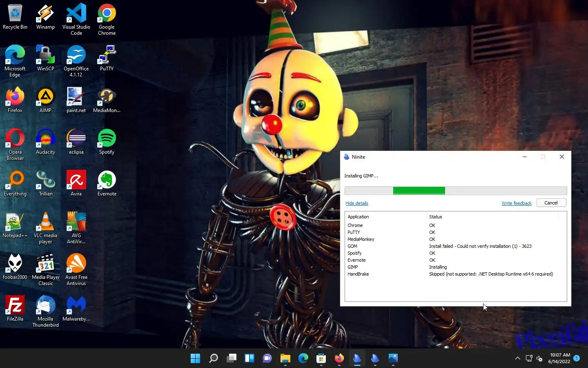Click HandBrake's 'Skipped (not supported...)' status text
This screenshot has height=368, width=588.
[x=491, y=274]
